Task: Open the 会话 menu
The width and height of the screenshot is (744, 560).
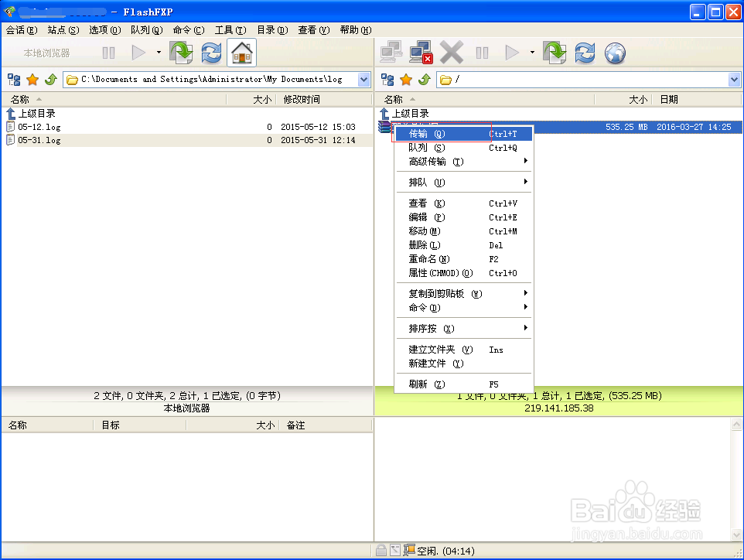Action: click(22, 30)
